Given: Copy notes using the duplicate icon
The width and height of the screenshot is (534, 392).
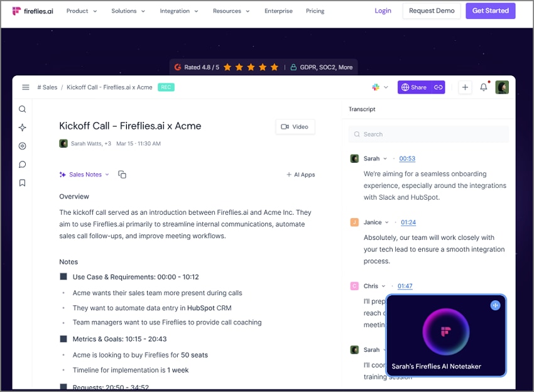Looking at the screenshot, I should (x=122, y=174).
